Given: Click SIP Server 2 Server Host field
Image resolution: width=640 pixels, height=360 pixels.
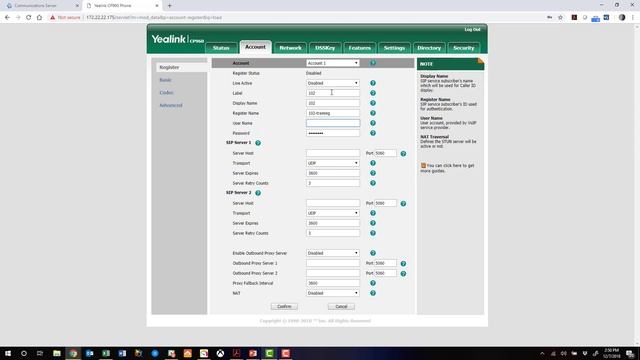Looking at the screenshot, I should (333, 203).
